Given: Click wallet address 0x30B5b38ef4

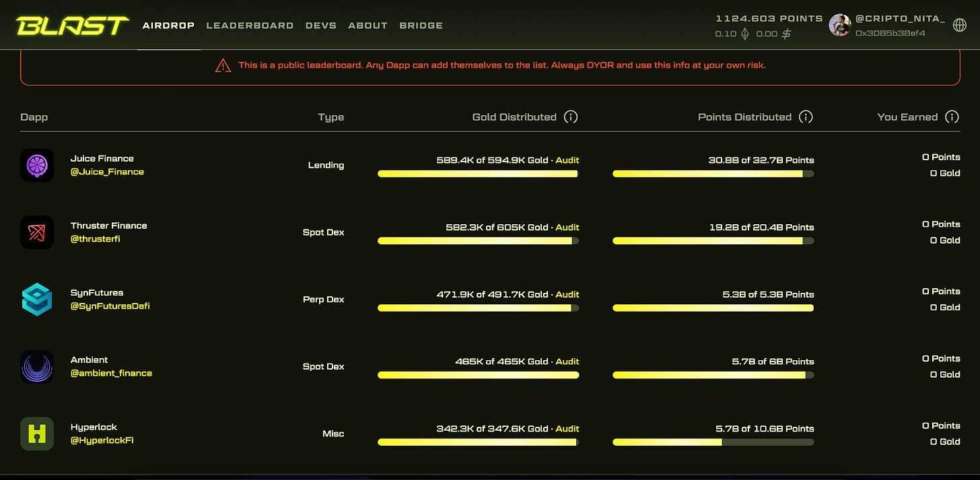Looking at the screenshot, I should pyautogui.click(x=890, y=33).
